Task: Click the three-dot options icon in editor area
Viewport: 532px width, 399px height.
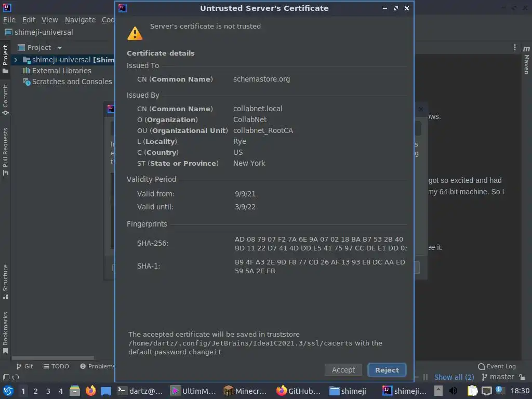Action: (515, 47)
